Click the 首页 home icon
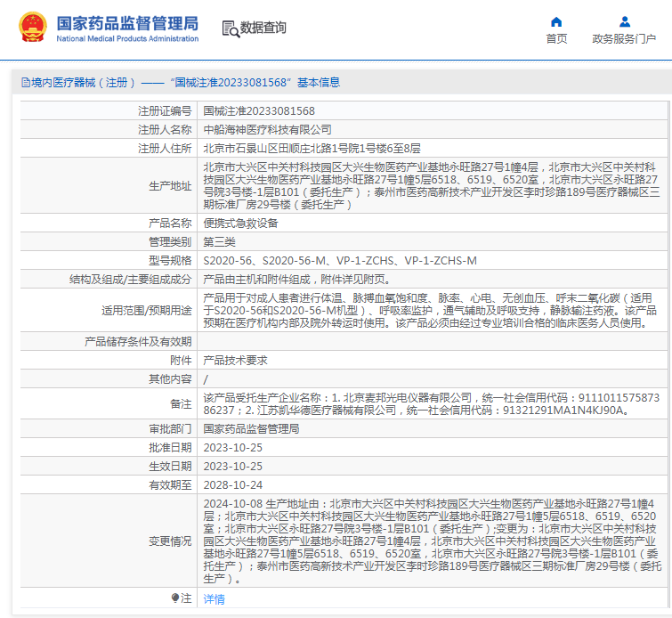 point(556,21)
